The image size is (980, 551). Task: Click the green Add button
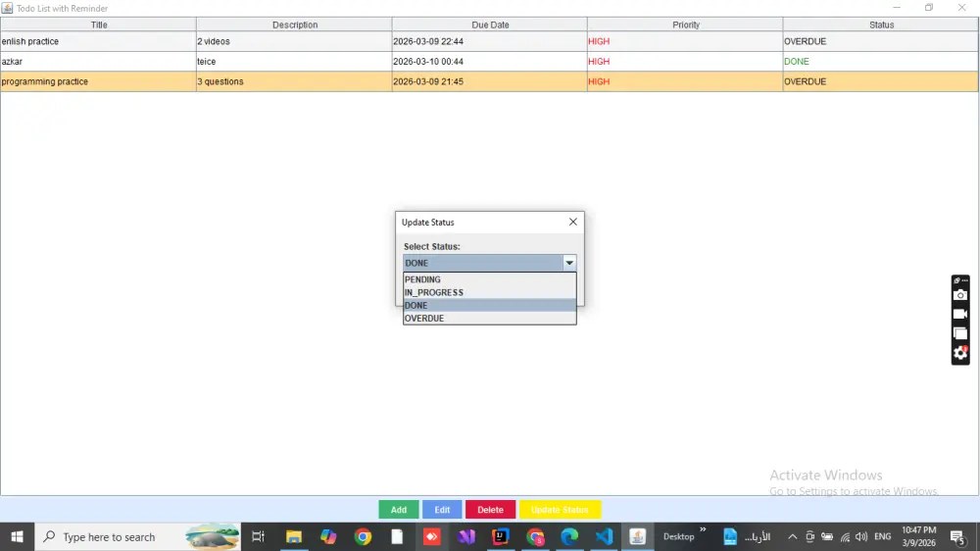click(x=399, y=510)
